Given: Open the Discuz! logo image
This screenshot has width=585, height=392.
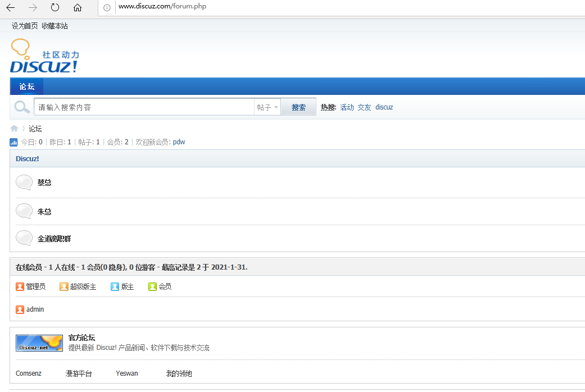Looking at the screenshot, I should click(x=44, y=56).
